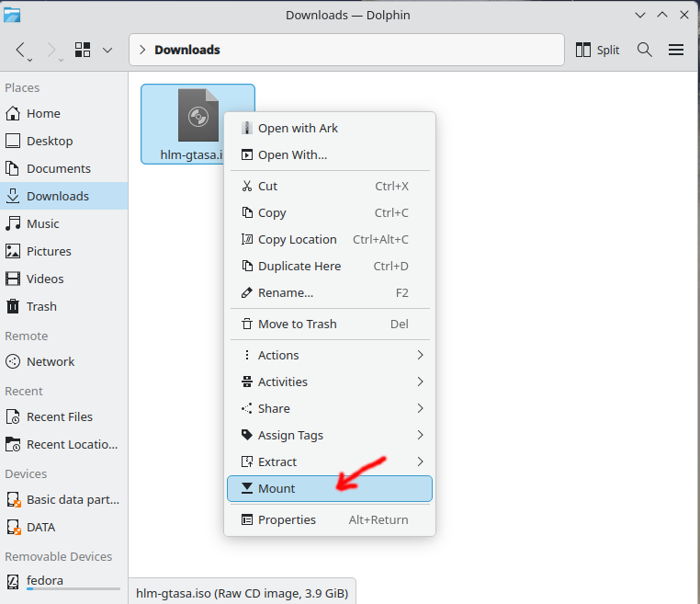Open Network under Remote
The image size is (700, 604).
click(63, 361)
